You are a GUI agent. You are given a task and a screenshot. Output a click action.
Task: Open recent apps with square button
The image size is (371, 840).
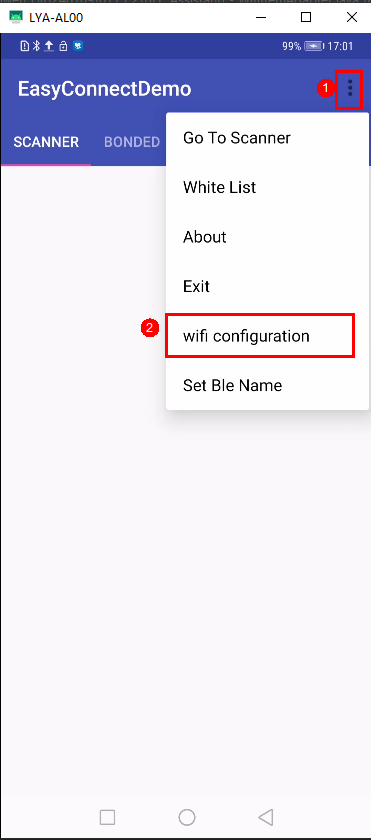click(108, 817)
